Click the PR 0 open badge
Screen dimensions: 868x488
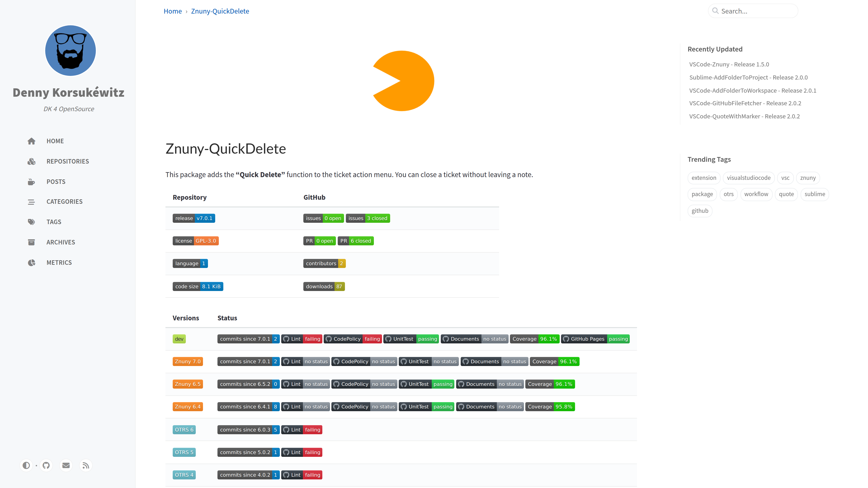(x=319, y=241)
